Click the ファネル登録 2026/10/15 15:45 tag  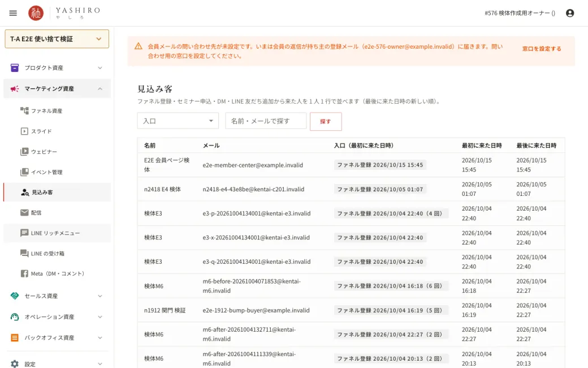[380, 165]
